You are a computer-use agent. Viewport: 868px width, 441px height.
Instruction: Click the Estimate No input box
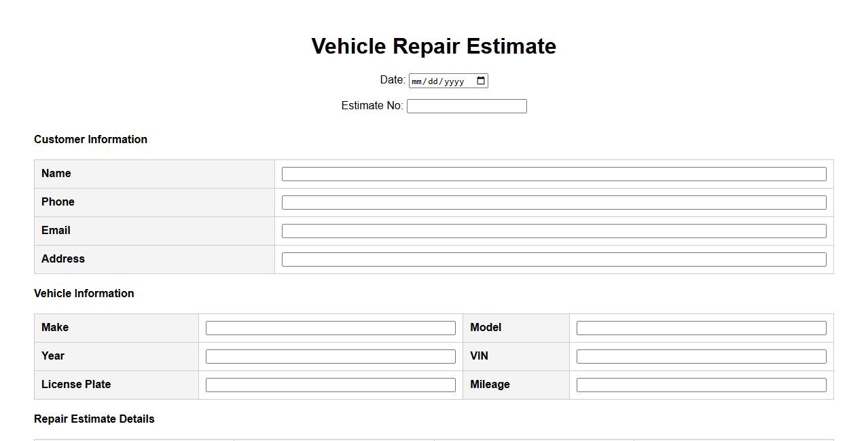point(467,107)
